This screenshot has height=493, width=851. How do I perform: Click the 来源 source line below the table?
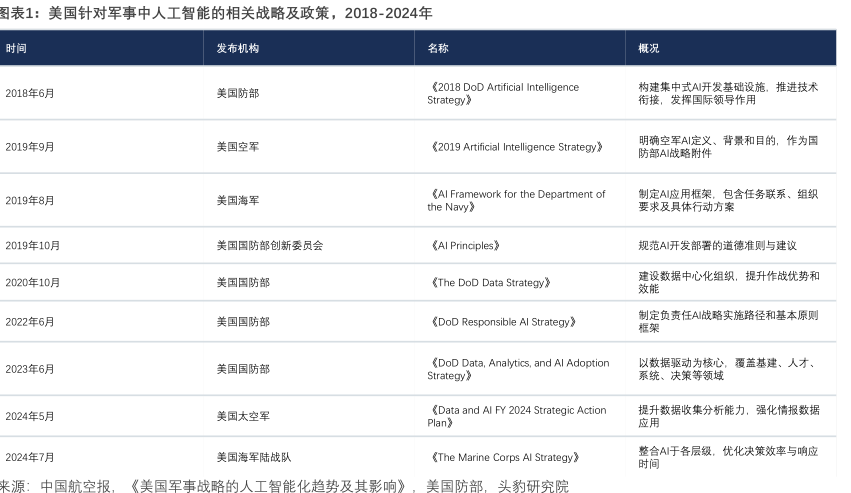coord(284,486)
